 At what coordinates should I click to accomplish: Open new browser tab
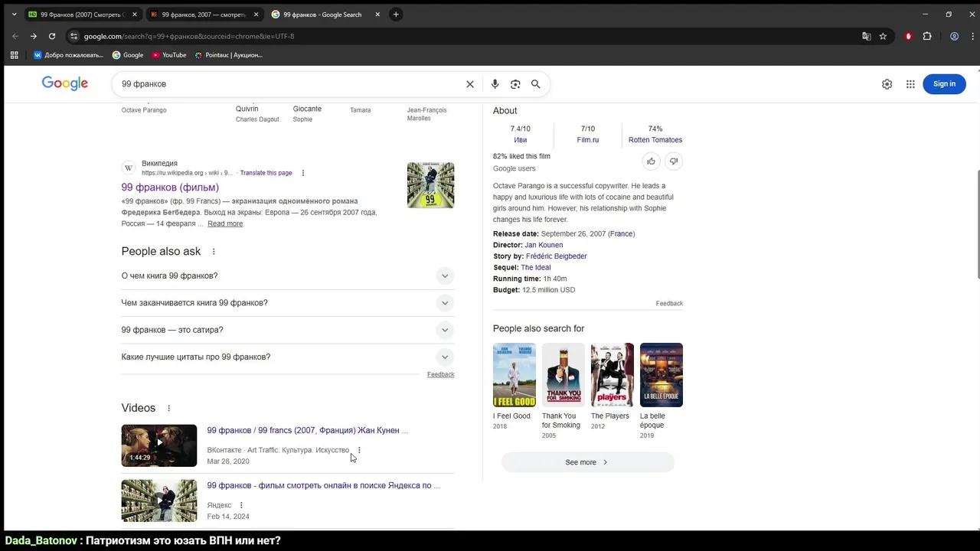click(x=396, y=15)
